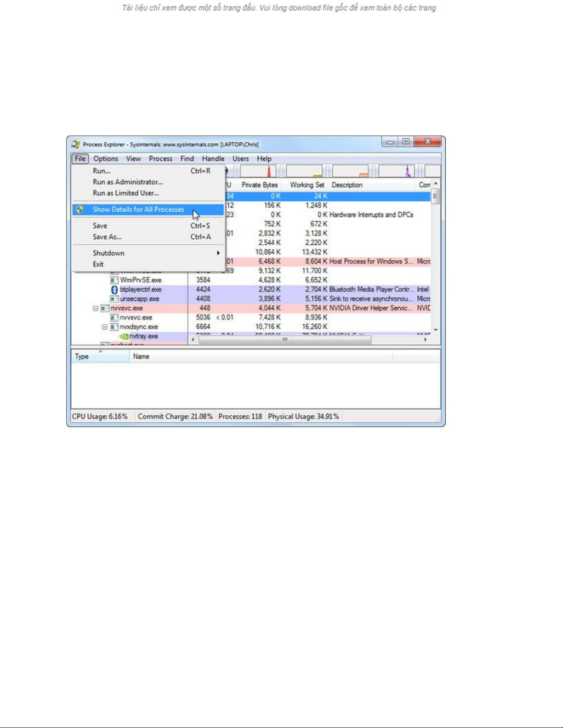563x728 pixels.
Task: Open the Options menu
Action: [106, 158]
